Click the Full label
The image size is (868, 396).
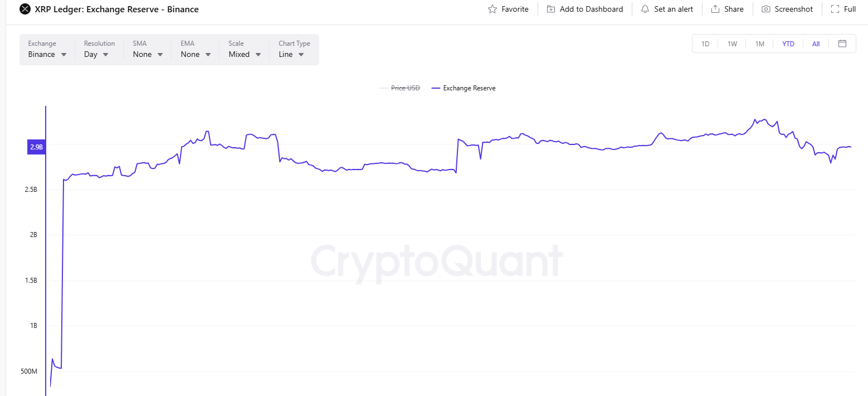[850, 9]
